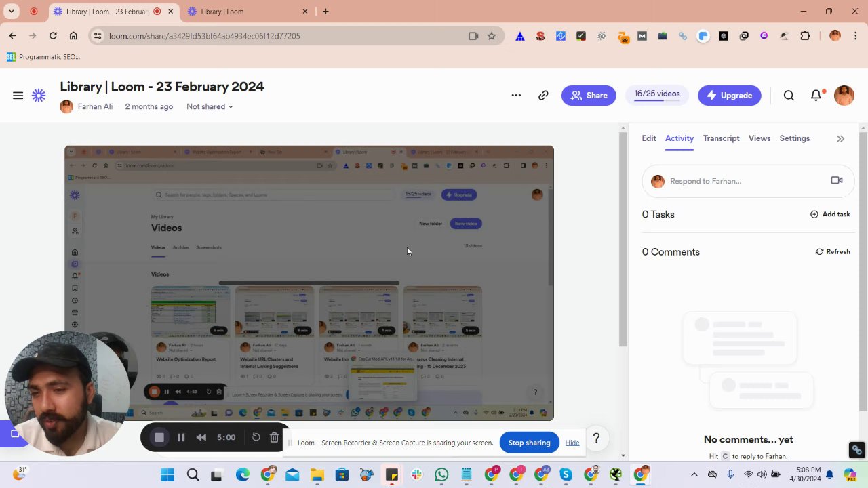
Task: Open the search magnifier icon
Action: tap(789, 96)
